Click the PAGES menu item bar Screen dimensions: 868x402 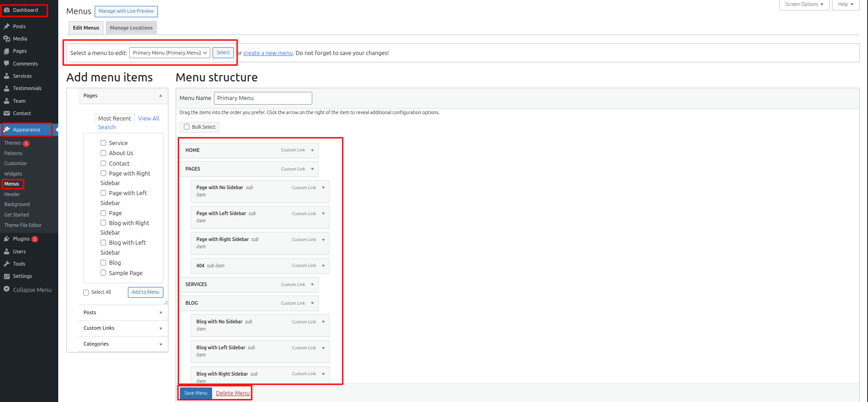(x=249, y=169)
